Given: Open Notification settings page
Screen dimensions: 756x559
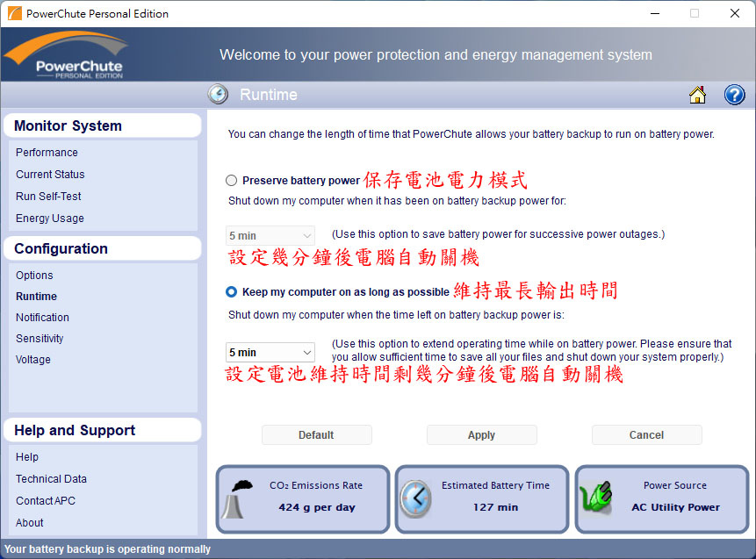Looking at the screenshot, I should [42, 318].
